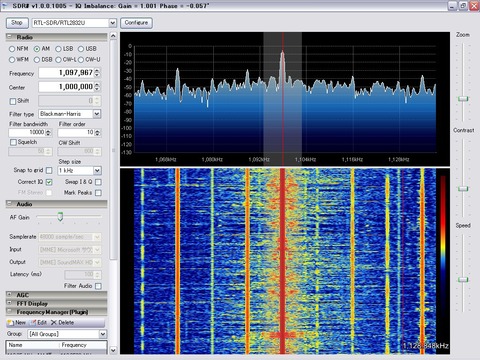Viewport: 480px width, 360px height.
Task: Click the New icon in Frequency Manager
Action: (11, 323)
